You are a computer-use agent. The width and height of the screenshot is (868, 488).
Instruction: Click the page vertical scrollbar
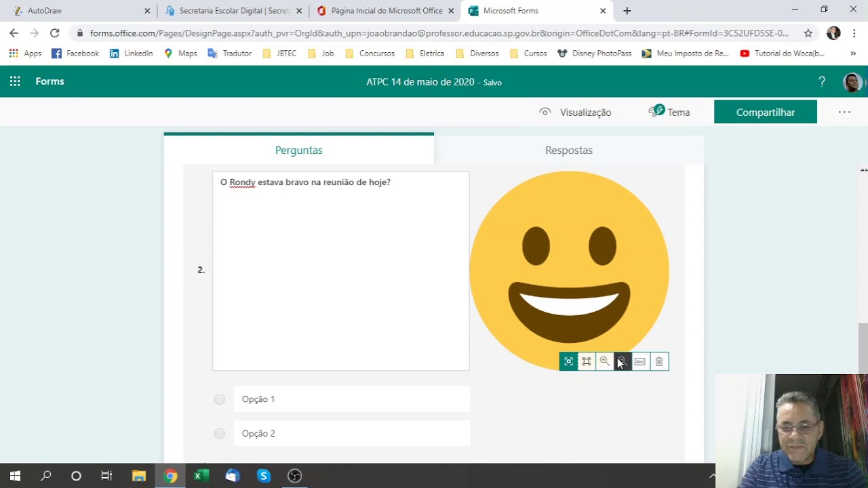[x=863, y=348]
